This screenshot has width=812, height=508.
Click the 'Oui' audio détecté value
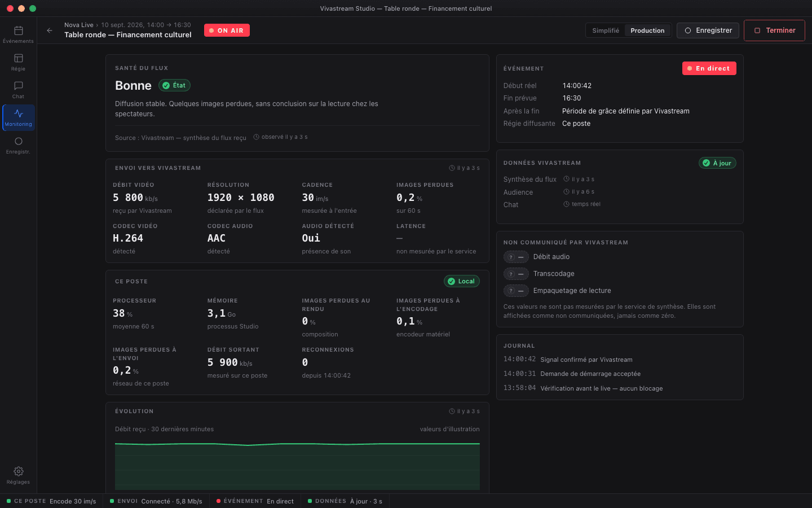[x=311, y=238]
